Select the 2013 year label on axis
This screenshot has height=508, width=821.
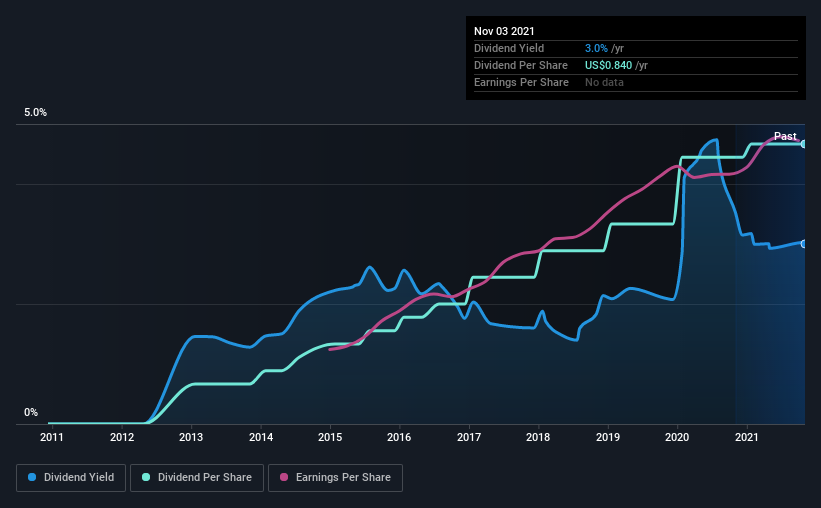tap(191, 437)
